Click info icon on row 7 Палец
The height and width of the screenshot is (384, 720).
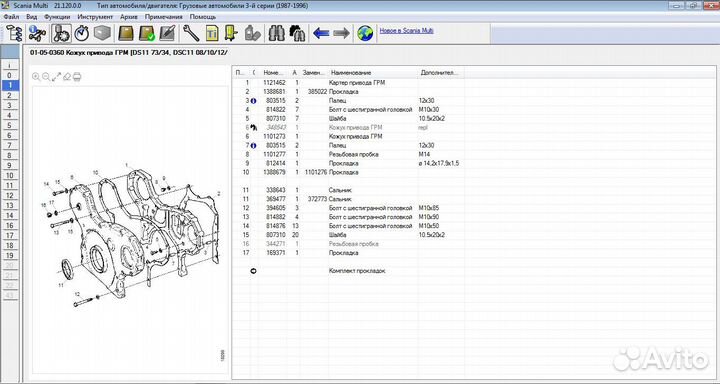click(253, 146)
